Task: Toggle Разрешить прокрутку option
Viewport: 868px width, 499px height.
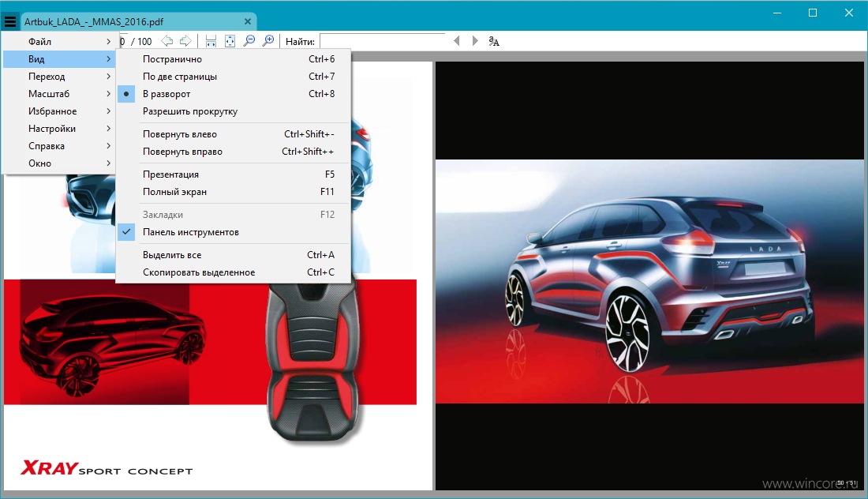Action: point(234,111)
